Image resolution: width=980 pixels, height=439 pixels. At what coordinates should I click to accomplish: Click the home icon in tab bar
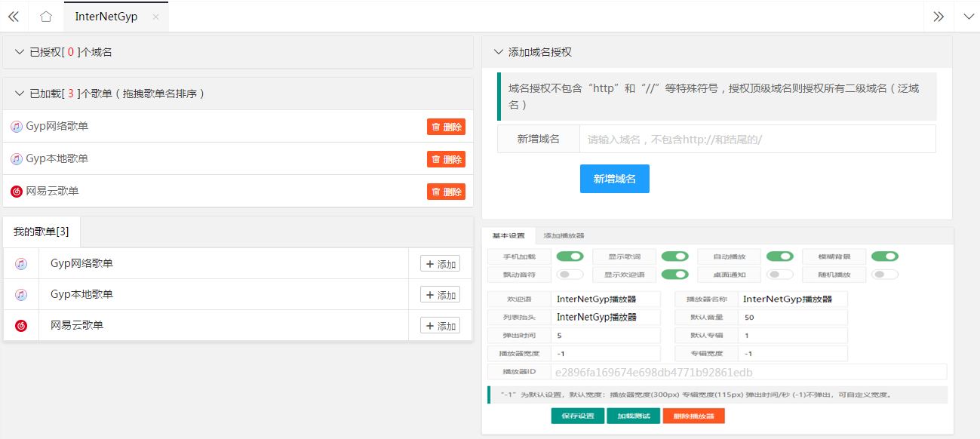pos(46,17)
